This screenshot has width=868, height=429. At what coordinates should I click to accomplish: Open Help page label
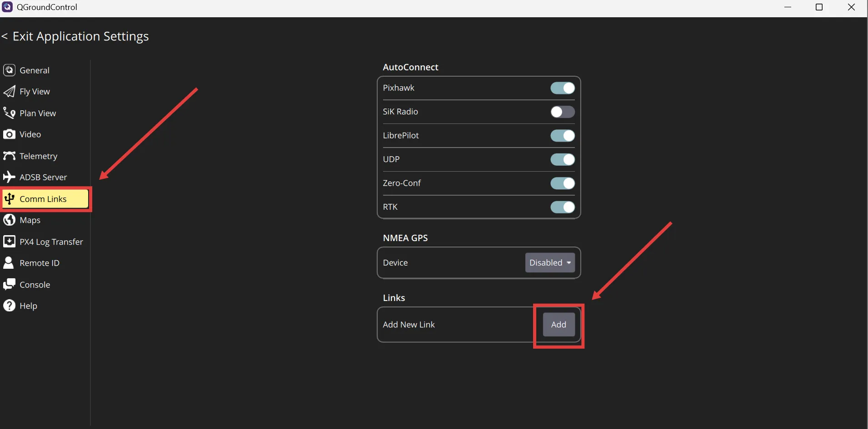(28, 306)
